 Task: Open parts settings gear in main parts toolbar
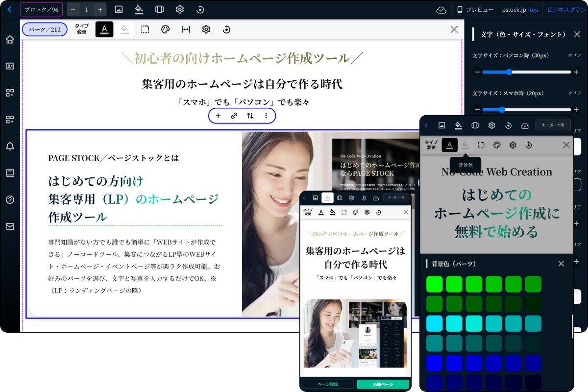[206, 29]
